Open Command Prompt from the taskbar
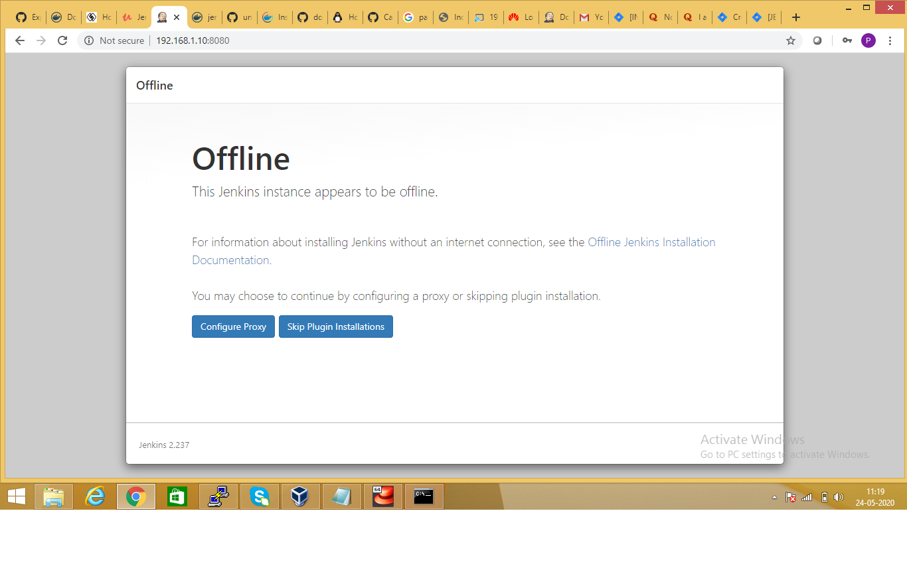The width and height of the screenshot is (907, 588). click(424, 496)
